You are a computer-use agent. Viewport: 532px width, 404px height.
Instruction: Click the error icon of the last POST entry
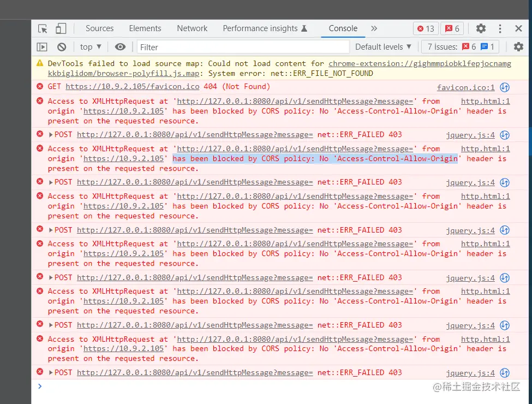tap(40, 372)
